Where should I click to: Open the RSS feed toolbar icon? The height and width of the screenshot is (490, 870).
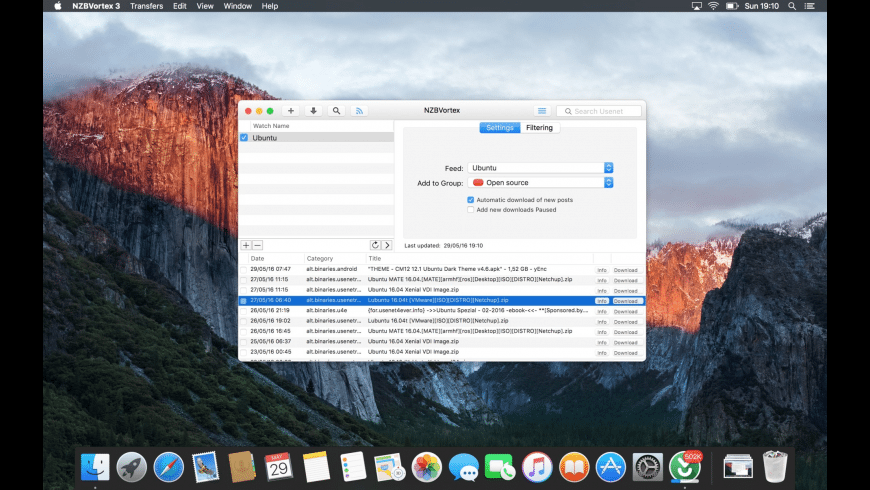pos(359,111)
